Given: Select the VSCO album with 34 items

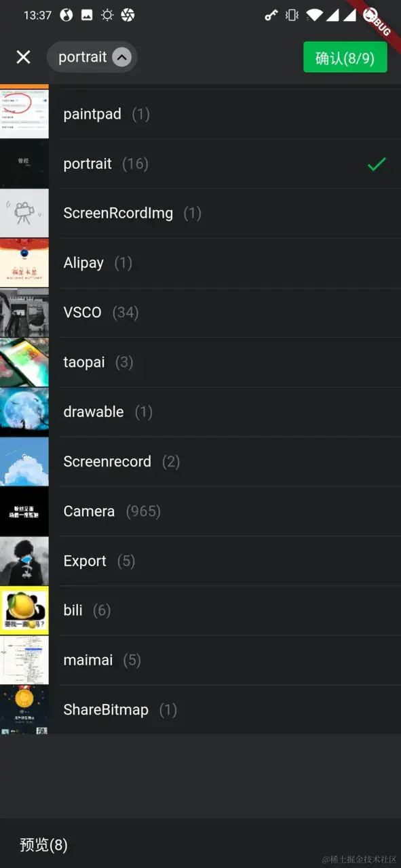Looking at the screenshot, I should coord(200,313).
